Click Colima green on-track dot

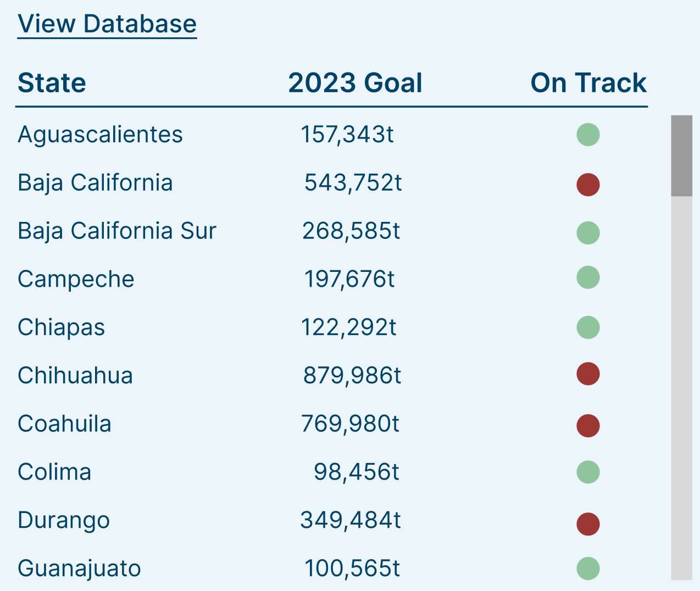pos(588,472)
